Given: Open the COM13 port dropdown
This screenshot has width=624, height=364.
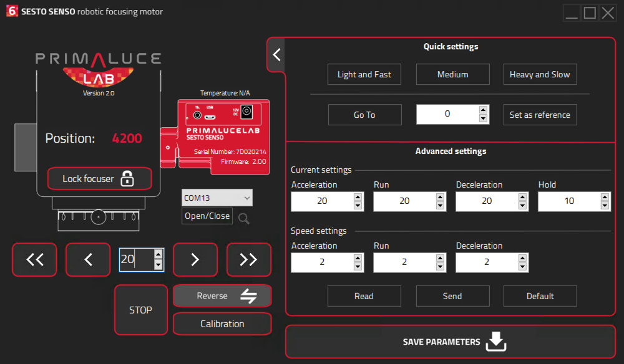Looking at the screenshot, I should click(x=217, y=198).
